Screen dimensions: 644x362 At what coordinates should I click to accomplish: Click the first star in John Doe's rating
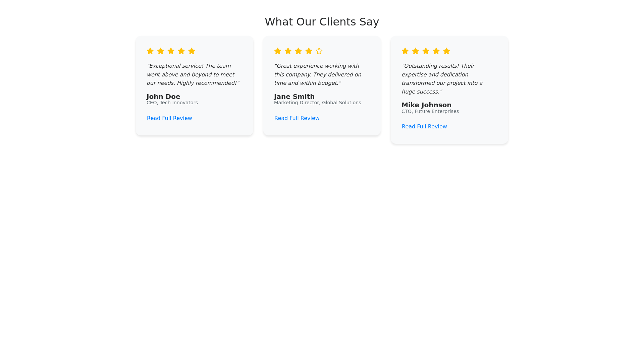pos(150,51)
